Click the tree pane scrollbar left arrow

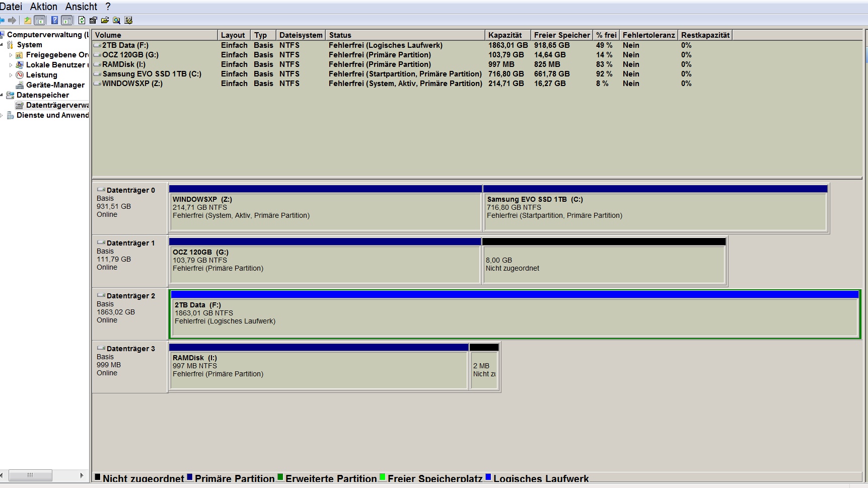(x=3, y=475)
